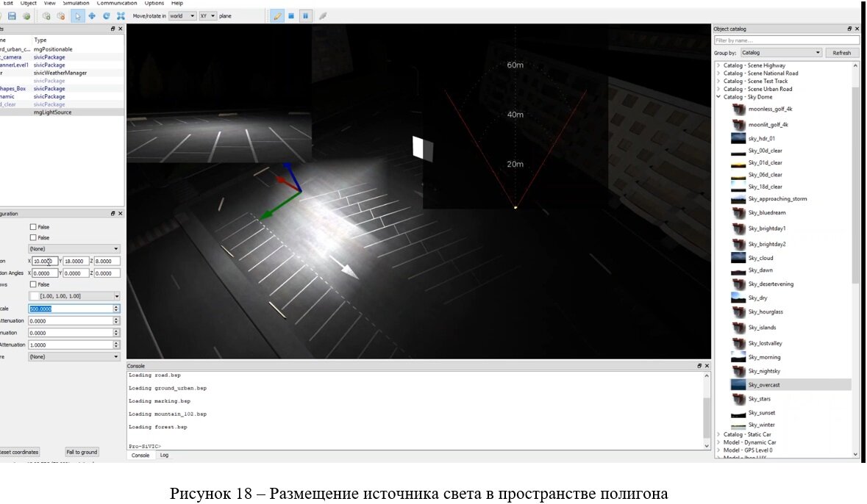Open the Options menu
The width and height of the screenshot is (867, 504).
pos(154,4)
